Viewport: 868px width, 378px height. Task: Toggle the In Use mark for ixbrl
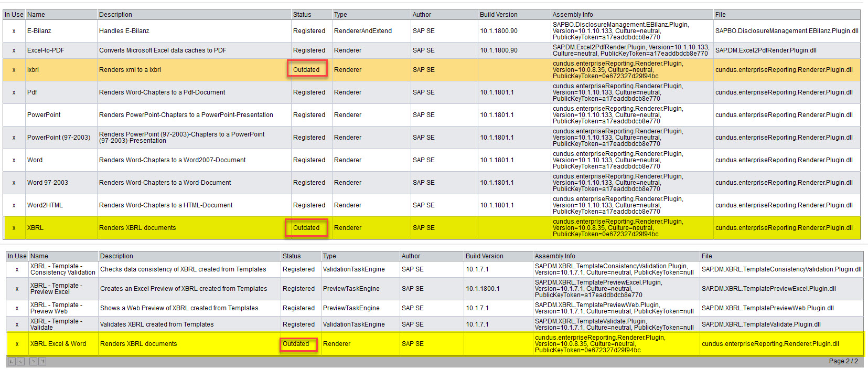(x=14, y=70)
